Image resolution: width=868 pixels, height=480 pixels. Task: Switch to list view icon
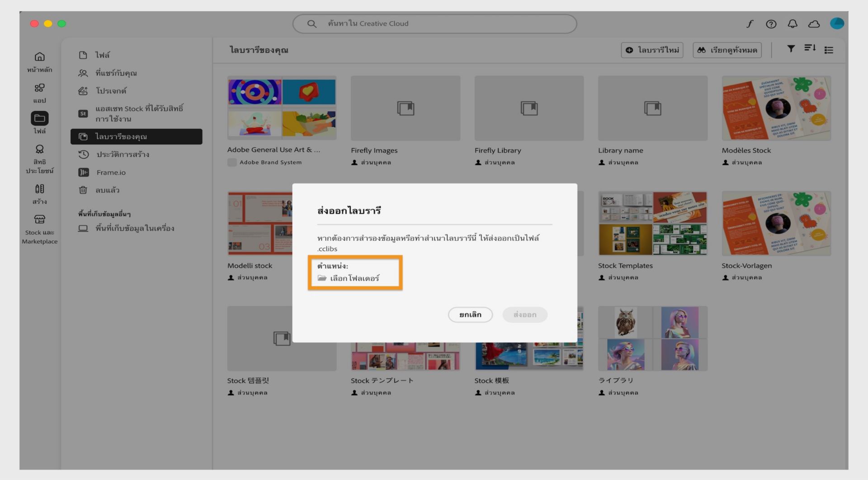829,50
